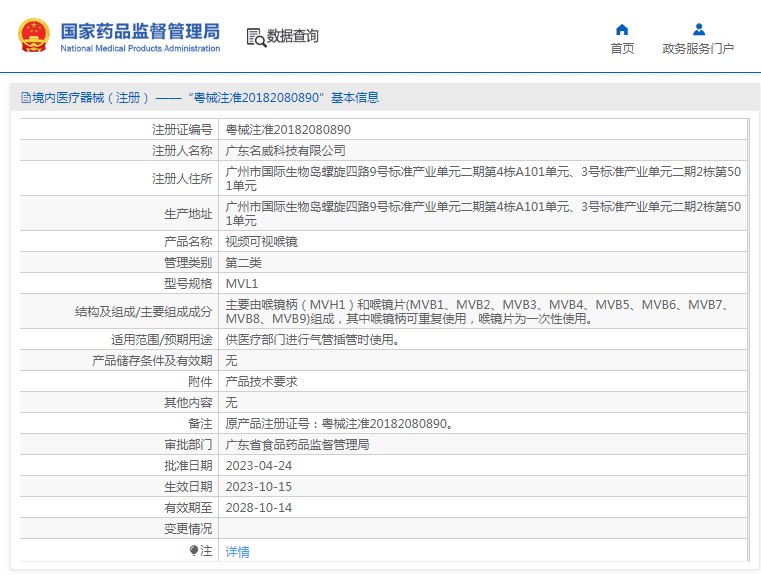The height and width of the screenshot is (575, 761).
Task: Click the document icon beside 境内医疗器械
Action: [x=26, y=98]
